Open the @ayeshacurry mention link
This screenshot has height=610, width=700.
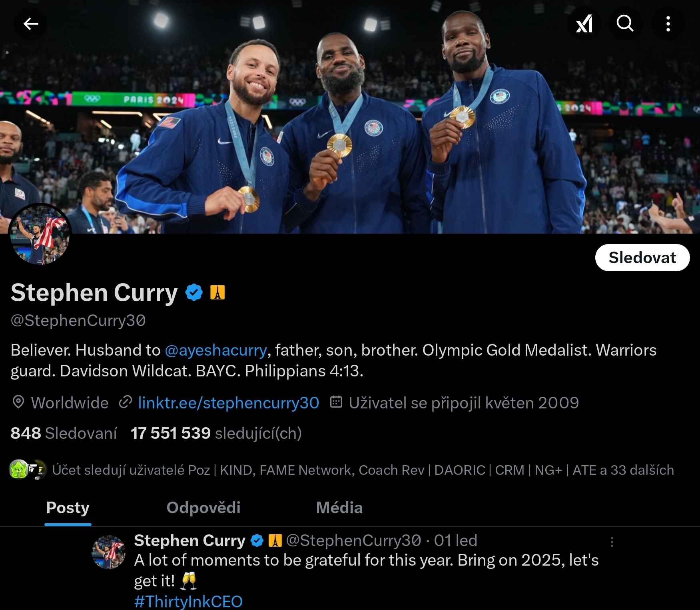tap(216, 350)
